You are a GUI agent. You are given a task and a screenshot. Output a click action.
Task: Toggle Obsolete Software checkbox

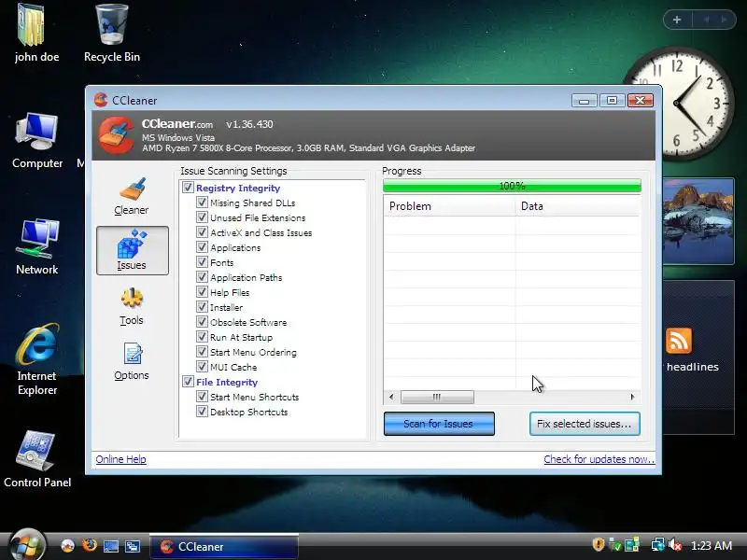tap(202, 322)
